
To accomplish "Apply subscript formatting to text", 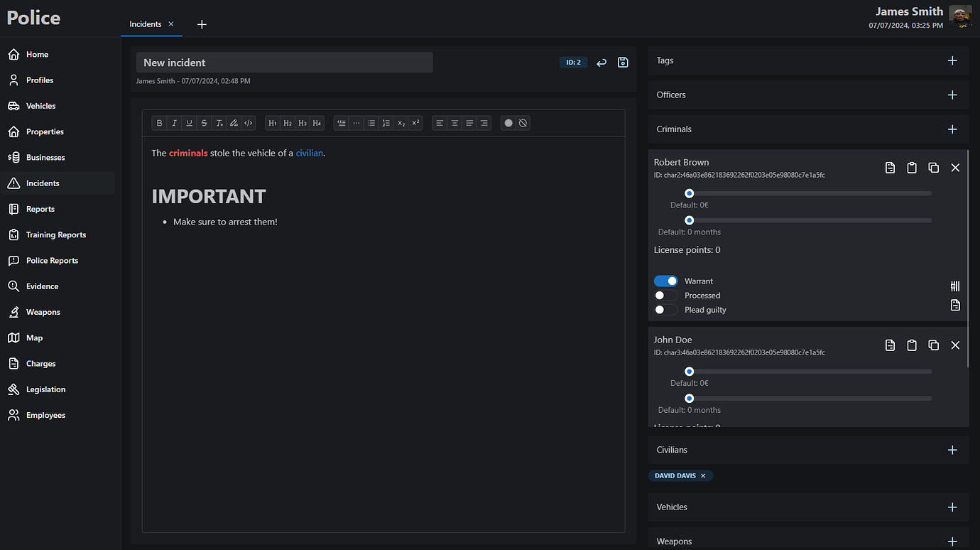I will [x=401, y=122].
